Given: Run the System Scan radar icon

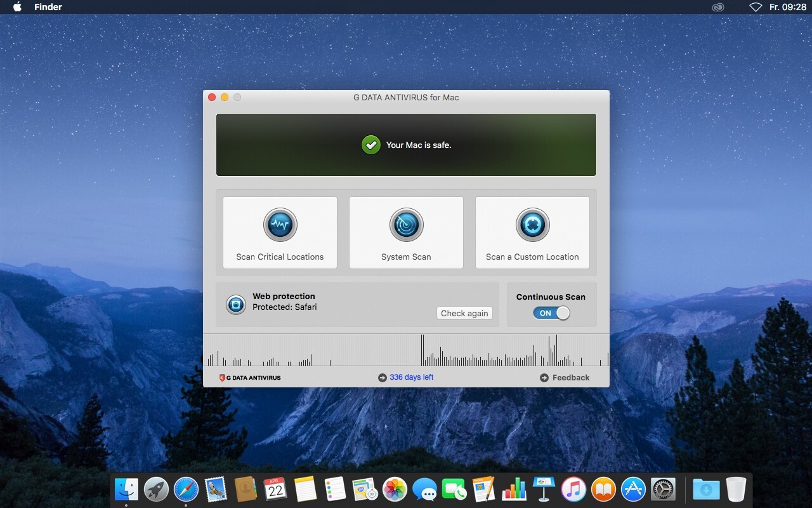Looking at the screenshot, I should 406,224.
